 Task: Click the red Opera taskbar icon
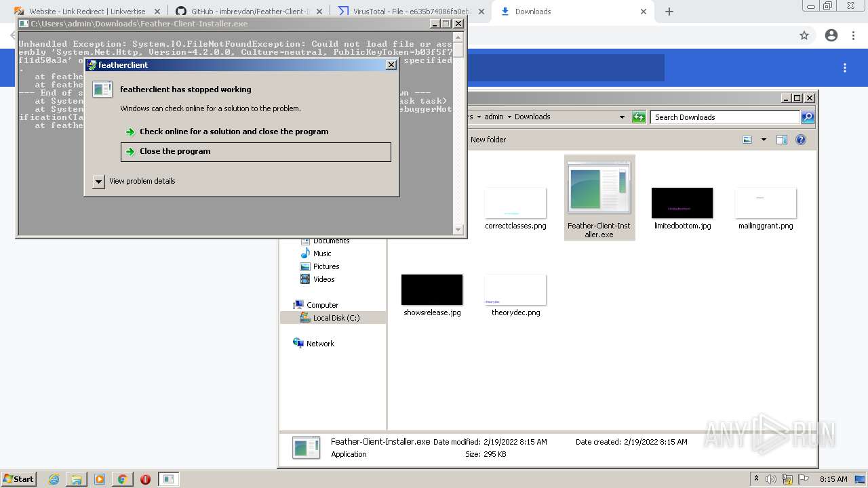pos(145,479)
